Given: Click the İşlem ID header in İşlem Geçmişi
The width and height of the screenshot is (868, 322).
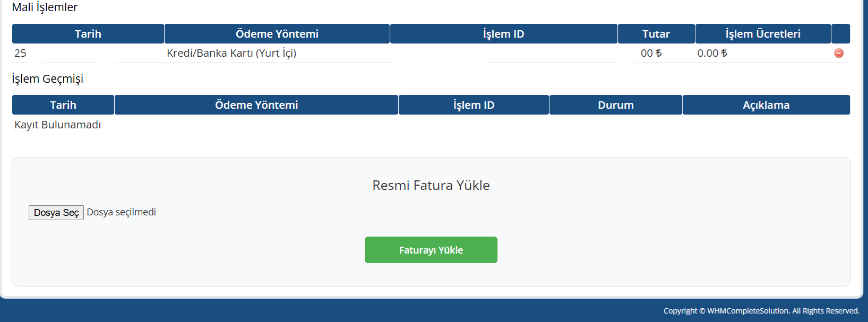Looking at the screenshot, I should point(473,105).
